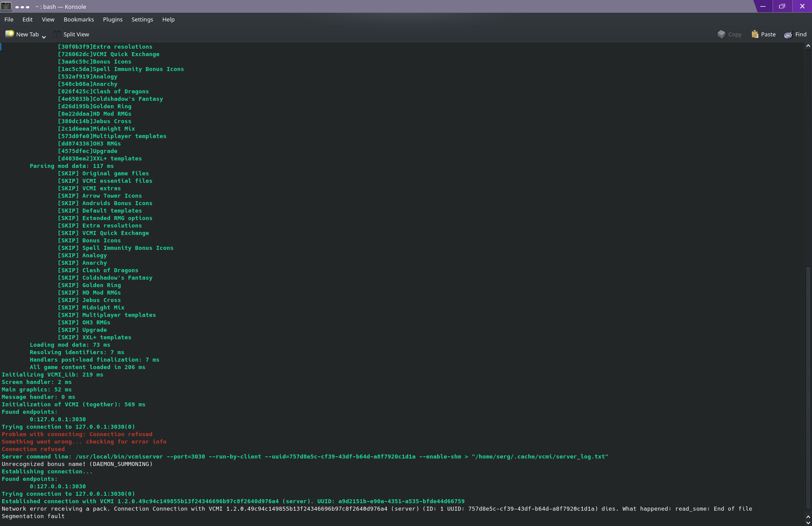812x526 pixels.
Task: Click 'Establishing connection...' line
Action: (47, 472)
